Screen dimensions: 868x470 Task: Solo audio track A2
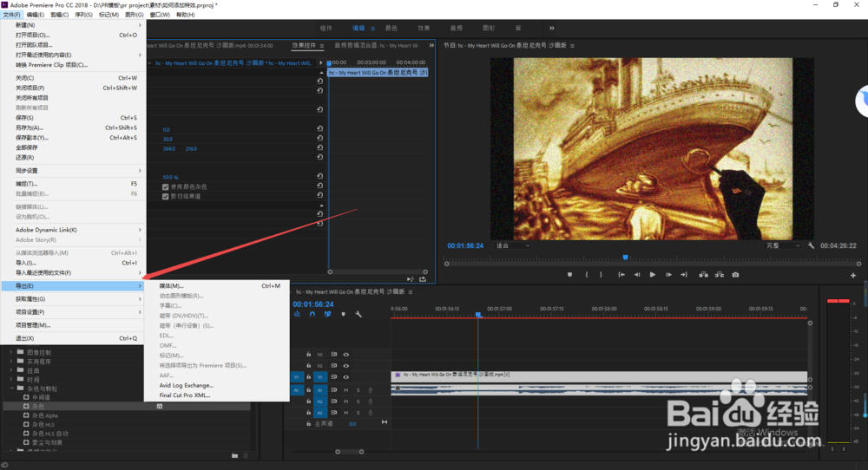pos(358,401)
